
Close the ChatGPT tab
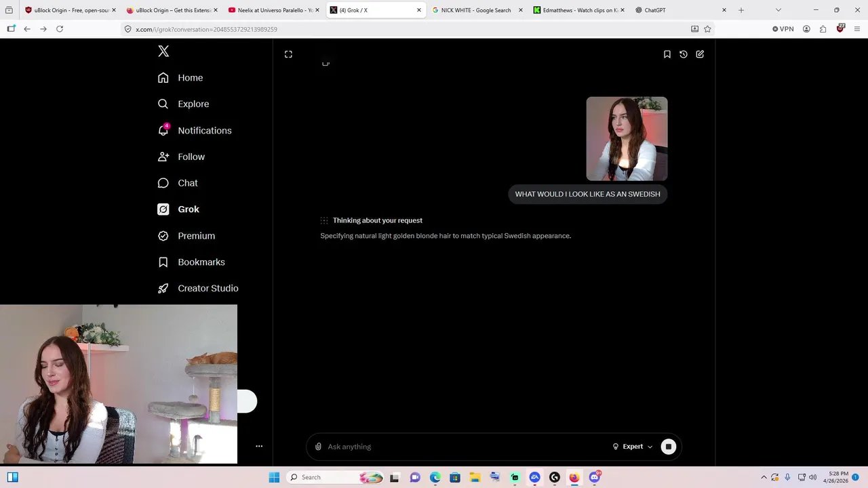click(x=724, y=10)
